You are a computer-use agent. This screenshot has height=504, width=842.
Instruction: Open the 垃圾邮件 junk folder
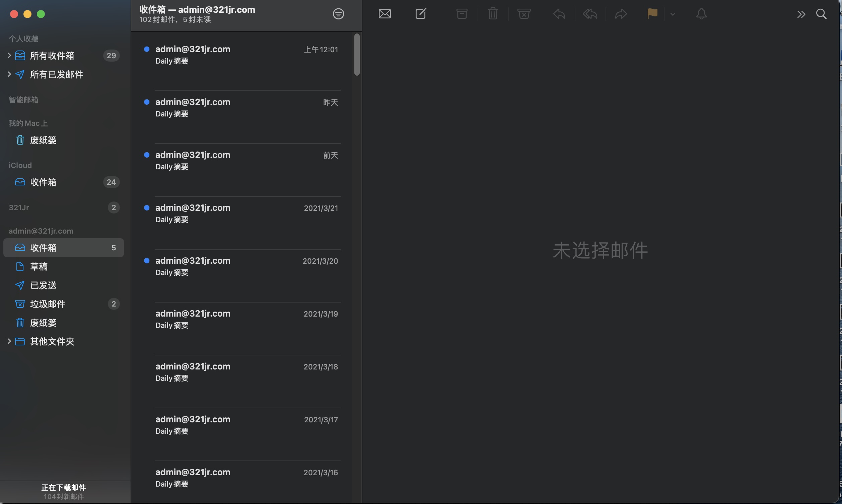pos(64,304)
